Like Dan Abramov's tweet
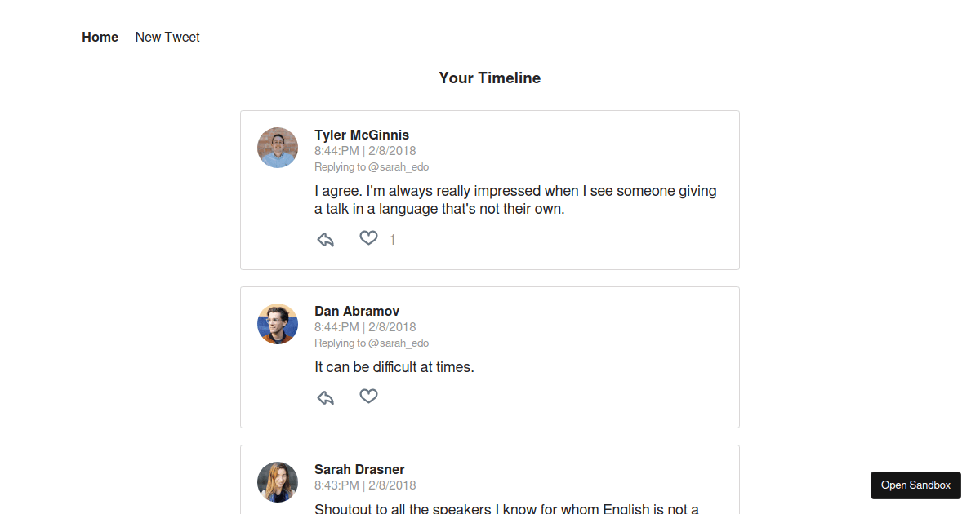 pos(369,397)
